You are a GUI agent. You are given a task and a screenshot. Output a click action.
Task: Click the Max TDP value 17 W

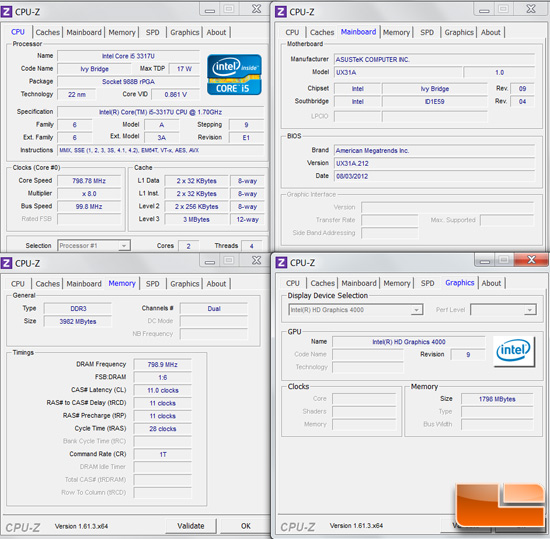point(184,69)
